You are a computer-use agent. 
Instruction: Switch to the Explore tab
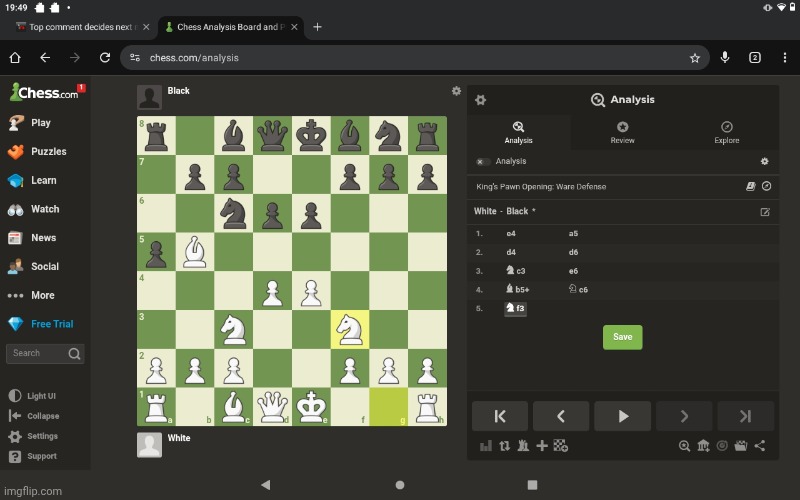[727, 133]
